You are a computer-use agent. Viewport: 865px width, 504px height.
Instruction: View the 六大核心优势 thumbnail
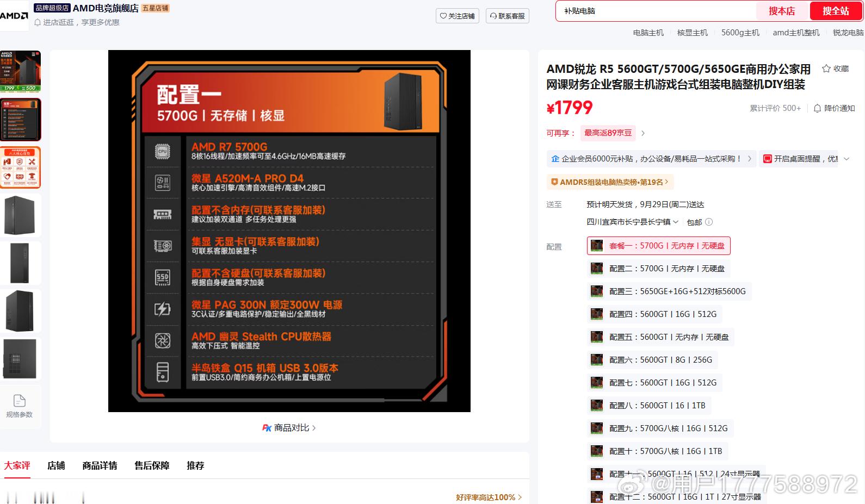tap(20, 167)
